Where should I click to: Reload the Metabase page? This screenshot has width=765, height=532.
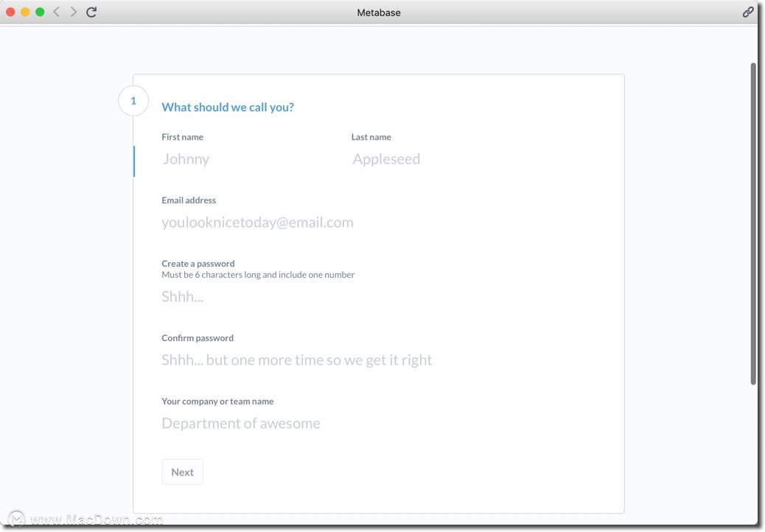[91, 12]
